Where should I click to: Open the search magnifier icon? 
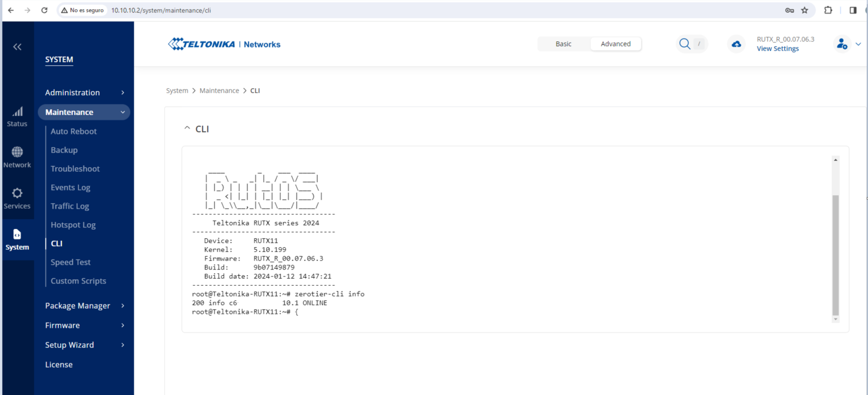click(685, 44)
